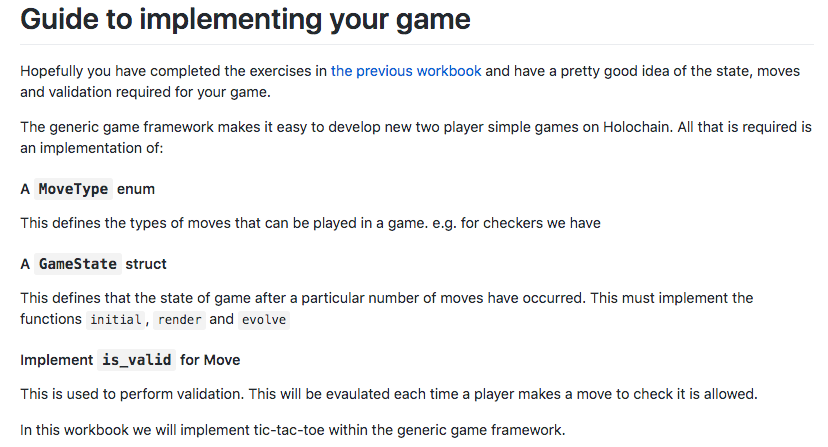Image resolution: width=828 pixels, height=447 pixels.
Task: Click the words for Move after is_valid
Action: (x=210, y=360)
